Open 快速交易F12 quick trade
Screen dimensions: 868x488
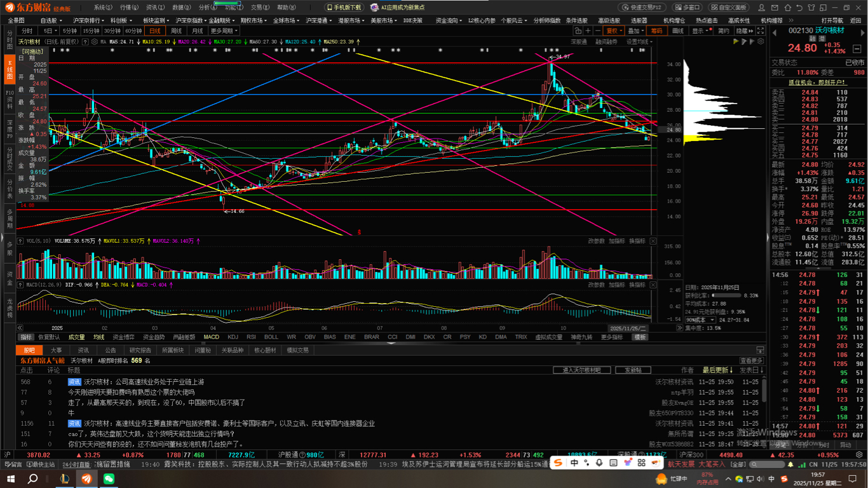click(x=642, y=8)
